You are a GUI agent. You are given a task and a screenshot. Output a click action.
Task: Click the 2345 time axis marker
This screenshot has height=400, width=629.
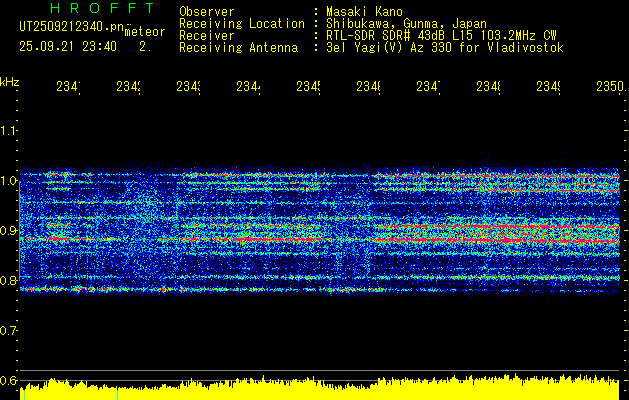(x=308, y=87)
